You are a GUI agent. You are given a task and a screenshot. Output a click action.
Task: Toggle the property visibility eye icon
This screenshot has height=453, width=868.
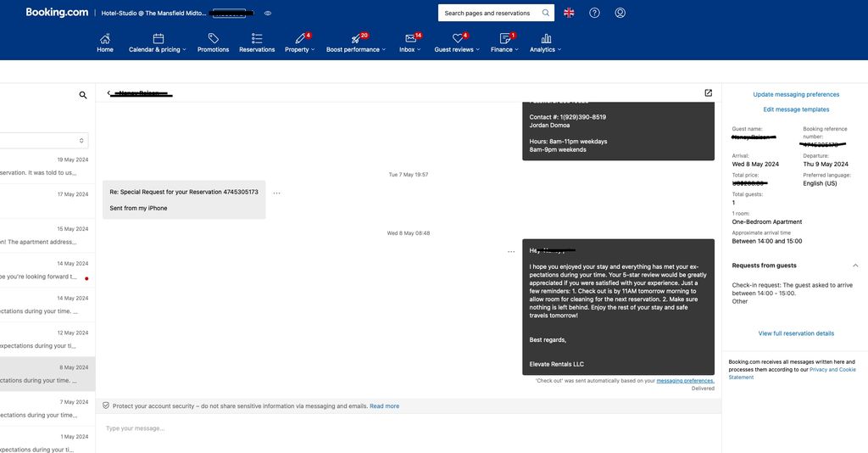pos(268,14)
